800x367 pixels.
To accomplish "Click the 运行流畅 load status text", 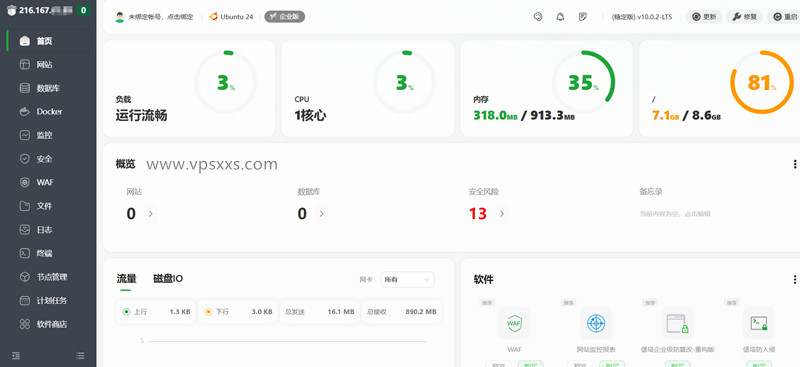I will [x=141, y=115].
